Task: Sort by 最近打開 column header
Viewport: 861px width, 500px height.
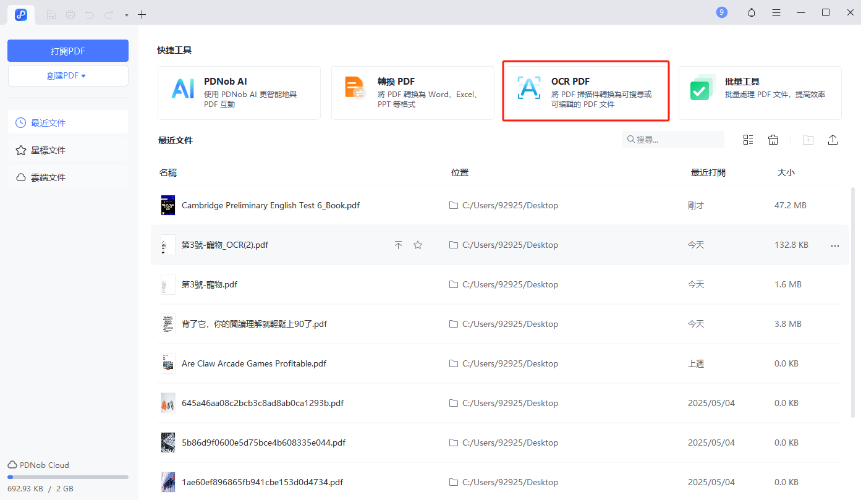Action: pyautogui.click(x=708, y=172)
